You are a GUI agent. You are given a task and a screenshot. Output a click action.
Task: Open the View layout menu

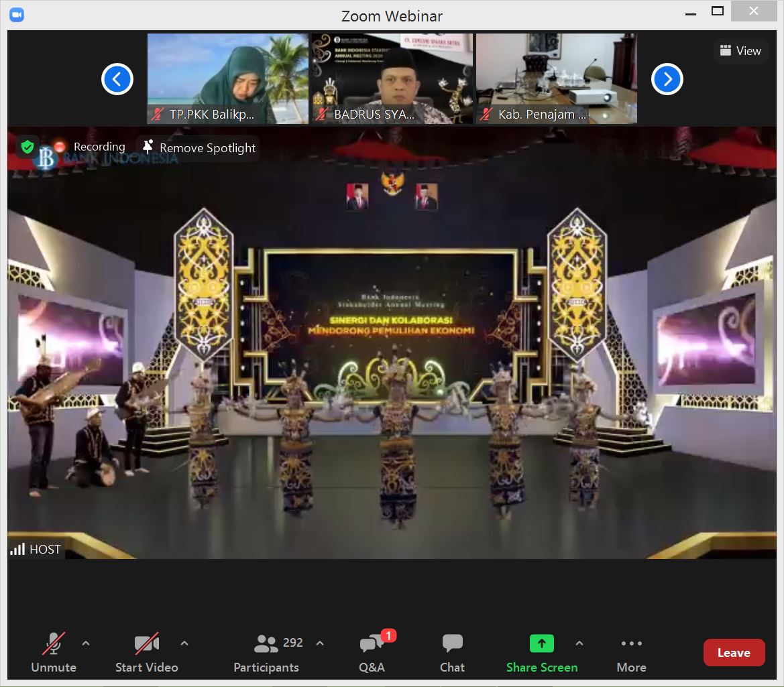(740, 51)
